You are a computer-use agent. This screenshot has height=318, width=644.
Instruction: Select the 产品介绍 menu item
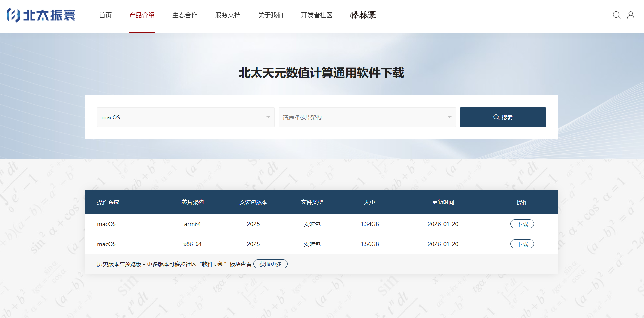pos(142,15)
